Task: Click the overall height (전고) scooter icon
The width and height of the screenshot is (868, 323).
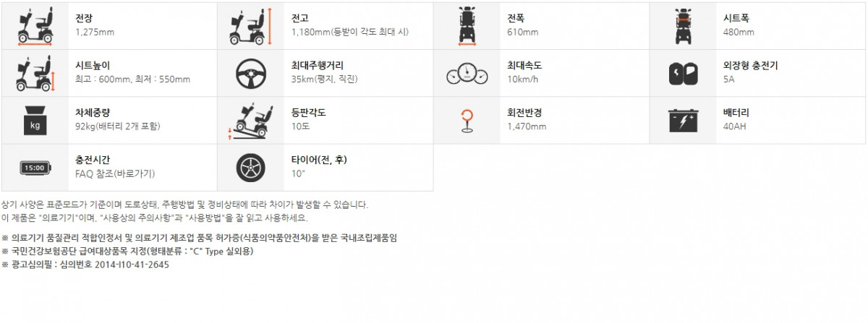Action: 250,26
